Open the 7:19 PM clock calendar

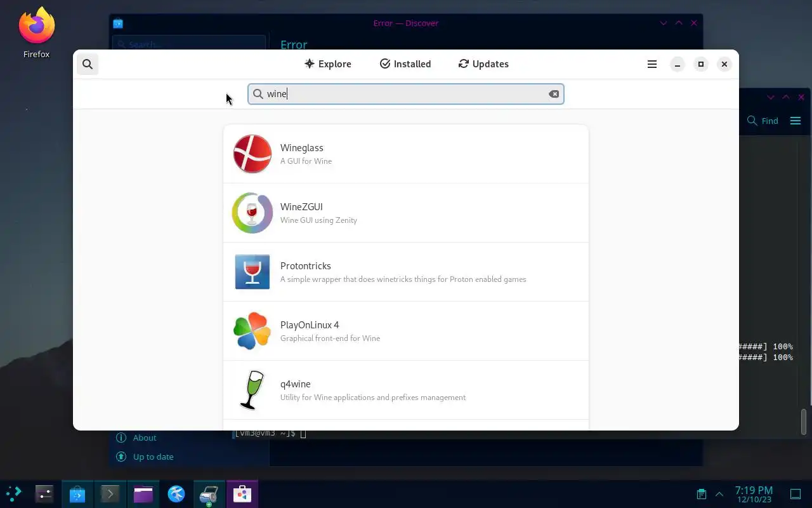[754, 494]
